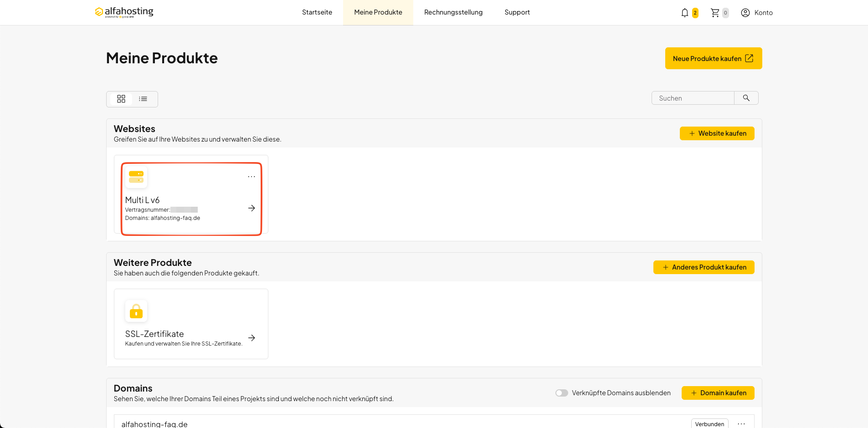
Task: Click the Multi L v6 server icon
Action: [136, 177]
